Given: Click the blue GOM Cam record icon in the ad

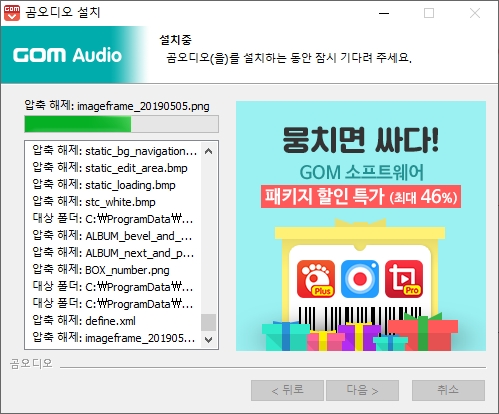Looking at the screenshot, I should [360, 279].
